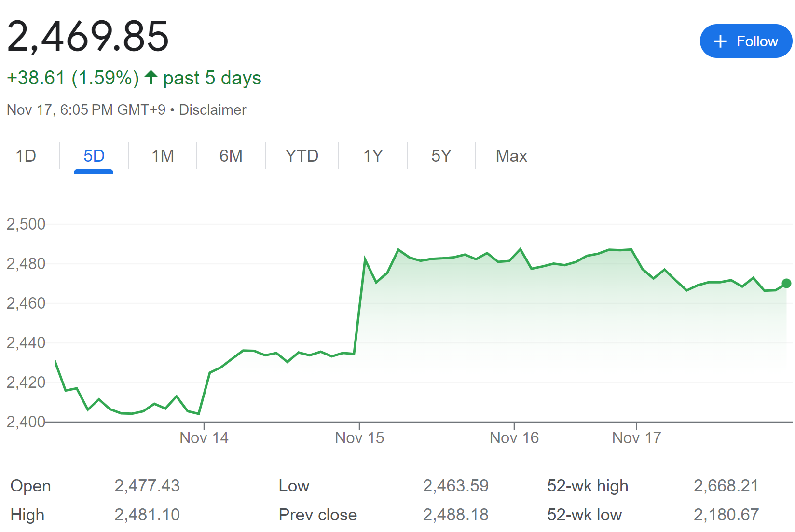This screenshot has height=532, width=795.
Task: Select the 5D time range tab
Action: tap(94, 156)
